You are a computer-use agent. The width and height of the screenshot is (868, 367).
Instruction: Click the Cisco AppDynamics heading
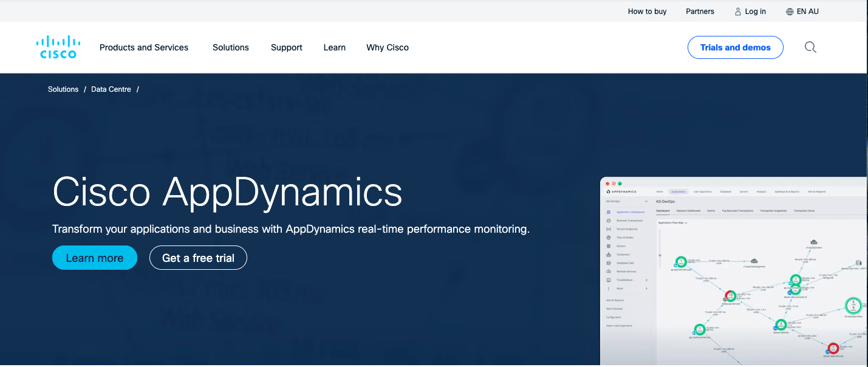click(228, 192)
